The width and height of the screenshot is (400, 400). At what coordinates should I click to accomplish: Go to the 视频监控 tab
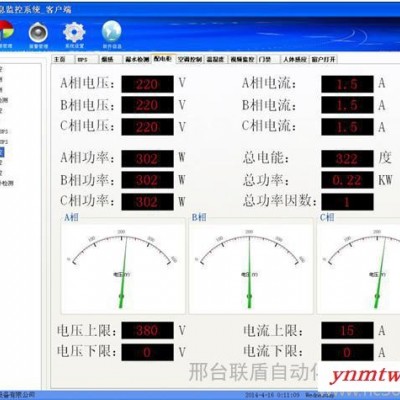(x=242, y=59)
